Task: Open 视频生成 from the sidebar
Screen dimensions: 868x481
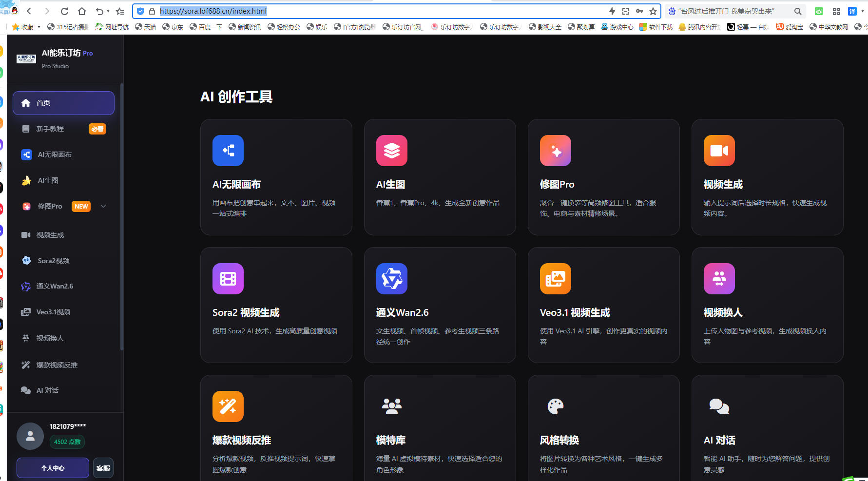Action: click(63, 235)
